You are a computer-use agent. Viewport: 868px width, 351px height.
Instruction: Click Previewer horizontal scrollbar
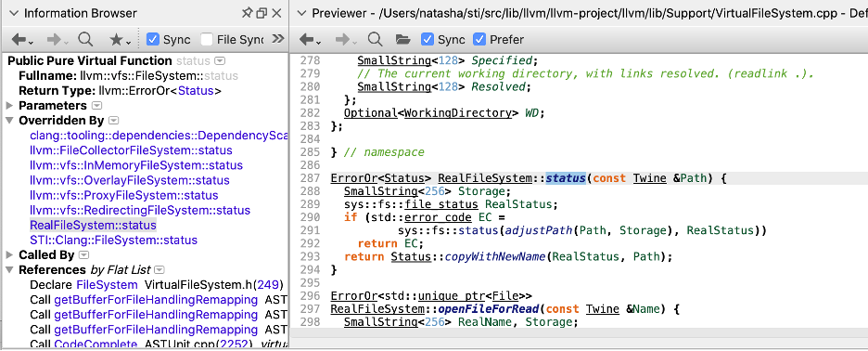pos(579,332)
